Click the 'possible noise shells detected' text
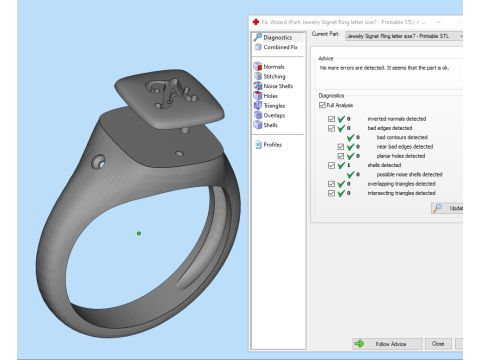Image resolution: width=480 pixels, height=360 pixels. coord(409,174)
